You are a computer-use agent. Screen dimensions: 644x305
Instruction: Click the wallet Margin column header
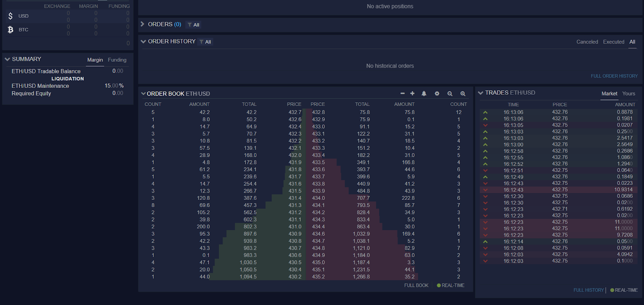(x=89, y=6)
